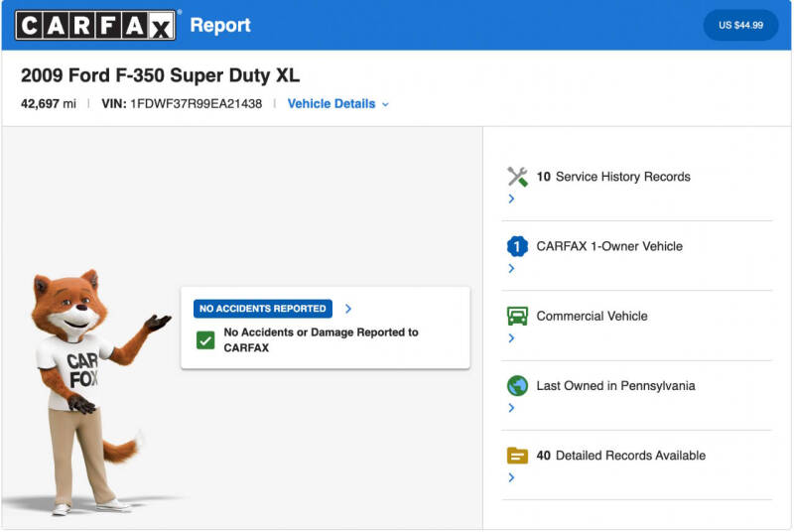Viewport: 794px width, 532px height.
Task: Click No Accidents or Damage Reported text
Action: pos(321,340)
